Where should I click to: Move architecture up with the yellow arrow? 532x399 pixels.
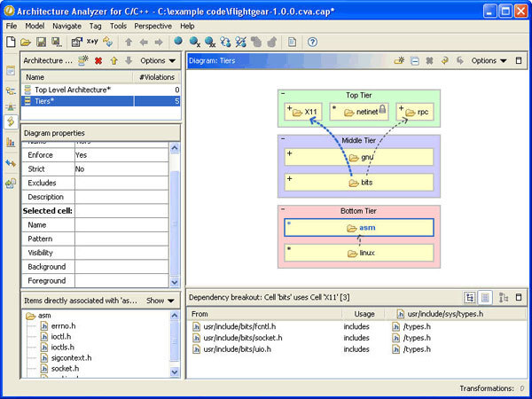point(114,60)
